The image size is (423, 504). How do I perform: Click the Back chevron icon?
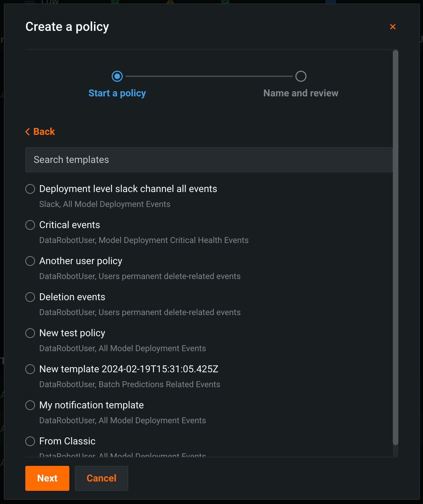click(28, 132)
